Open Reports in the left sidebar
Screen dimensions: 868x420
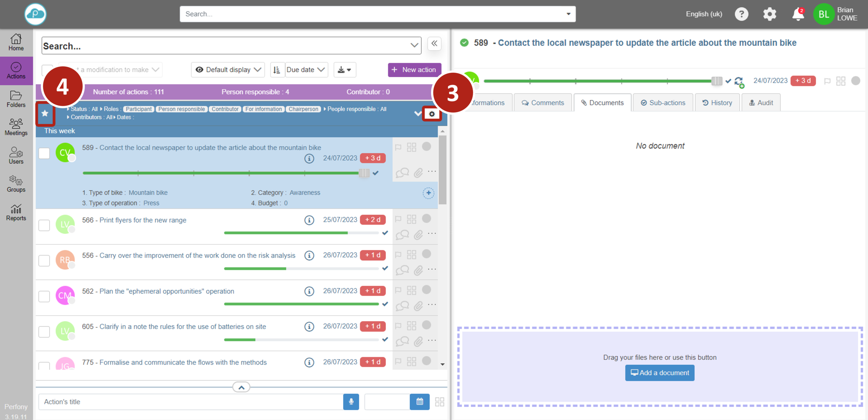(16, 212)
